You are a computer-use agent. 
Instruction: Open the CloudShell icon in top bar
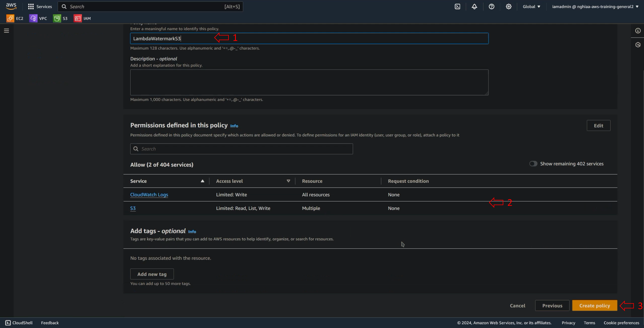pyautogui.click(x=457, y=7)
